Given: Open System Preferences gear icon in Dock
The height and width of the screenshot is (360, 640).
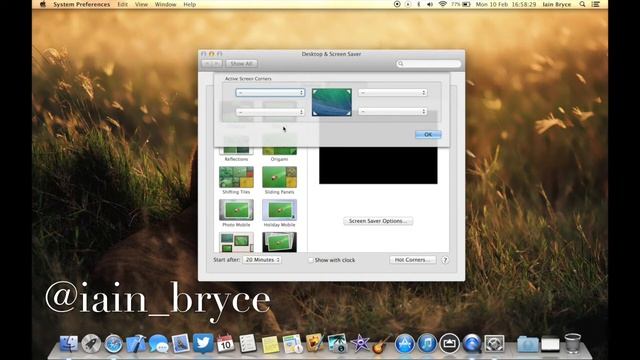Looking at the screenshot, I should coord(494,344).
